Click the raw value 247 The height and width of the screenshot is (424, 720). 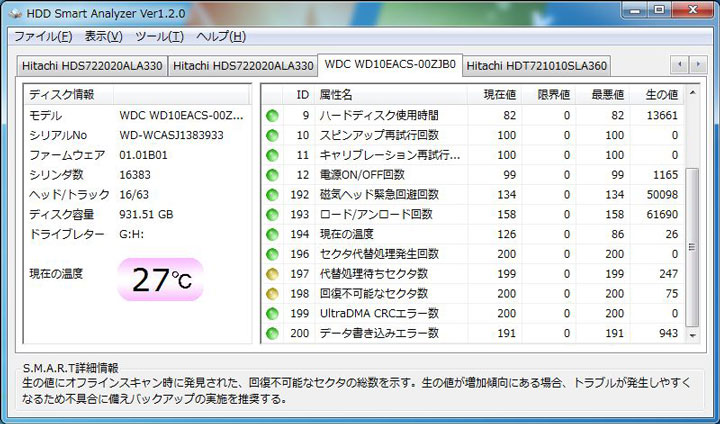tap(669, 273)
